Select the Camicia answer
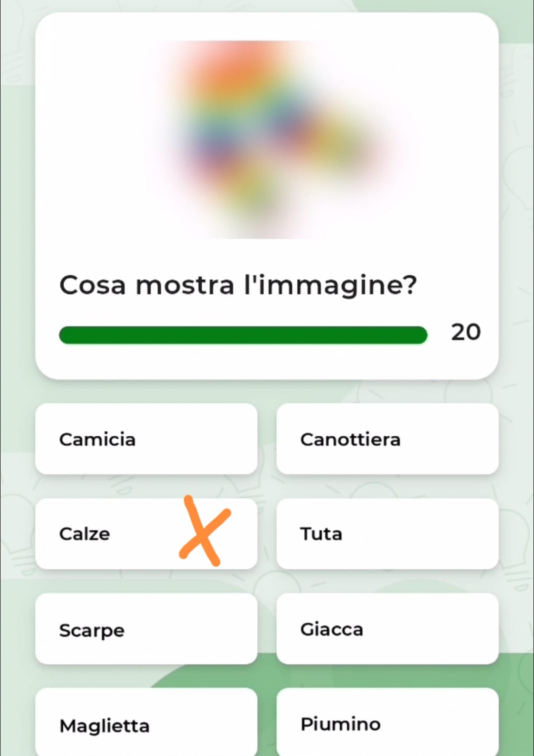Image resolution: width=534 pixels, height=756 pixels. [x=146, y=439]
